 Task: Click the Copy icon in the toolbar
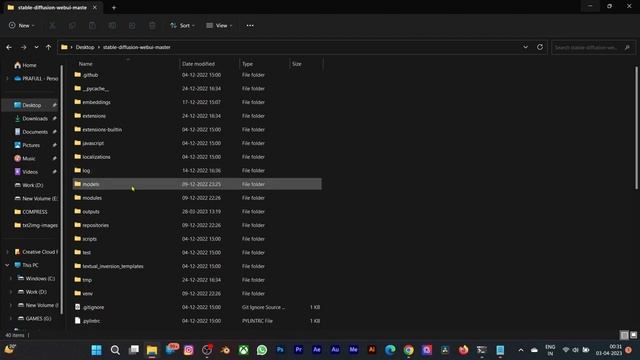72,26
